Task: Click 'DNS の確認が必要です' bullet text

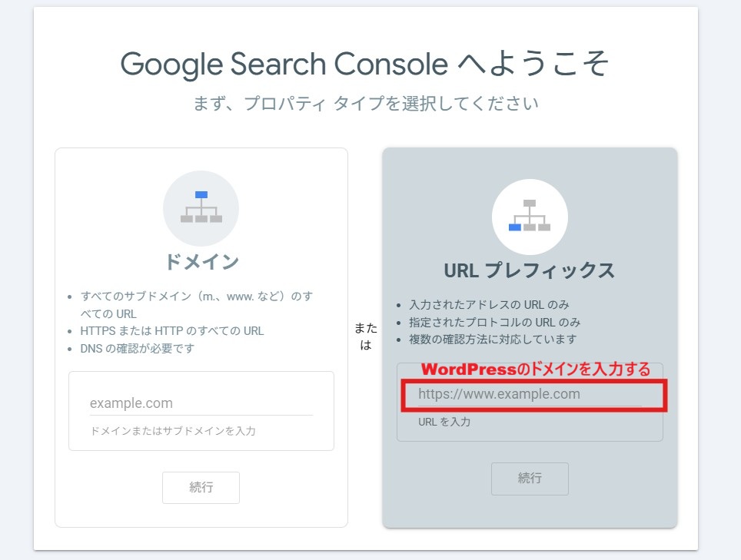Action: coord(138,349)
